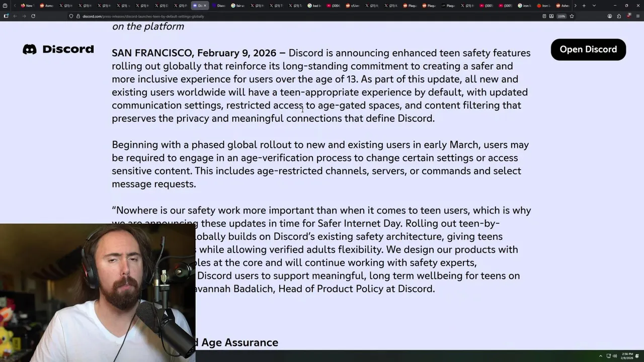The height and width of the screenshot is (362, 644).
Task: Open a new tab with the plus icon
Action: [x=584, y=6]
